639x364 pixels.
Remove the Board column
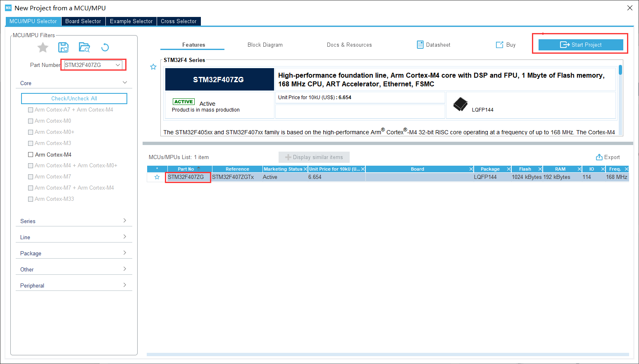click(471, 169)
